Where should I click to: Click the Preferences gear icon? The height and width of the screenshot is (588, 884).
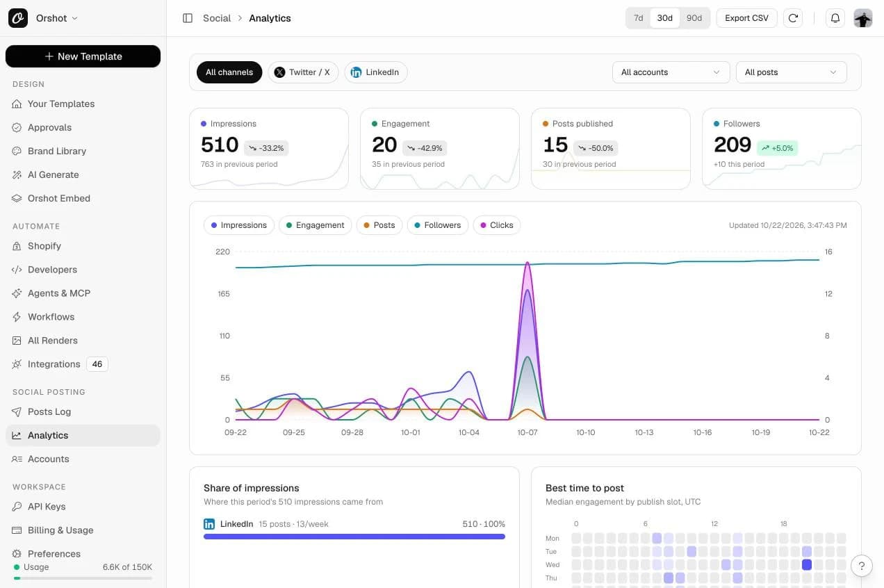coord(17,554)
